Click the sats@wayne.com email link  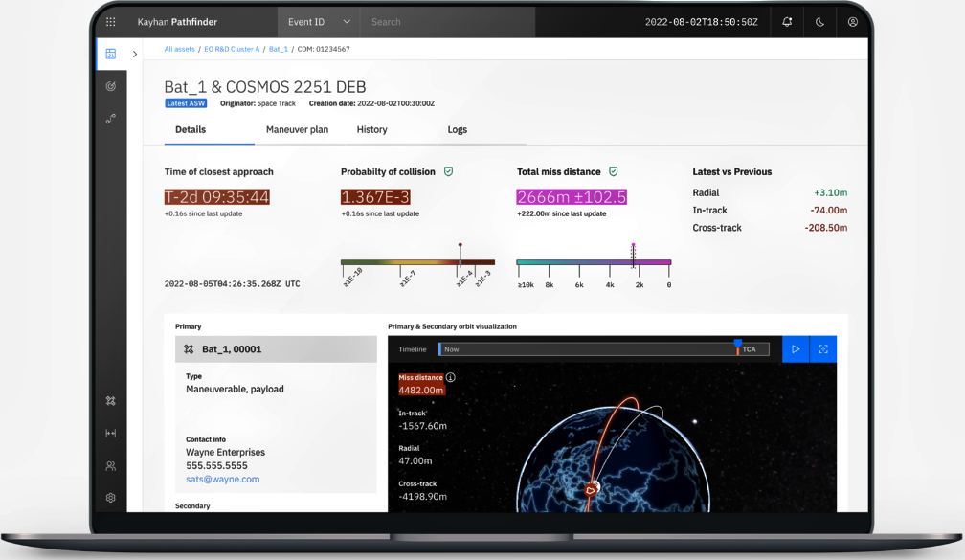(x=222, y=479)
